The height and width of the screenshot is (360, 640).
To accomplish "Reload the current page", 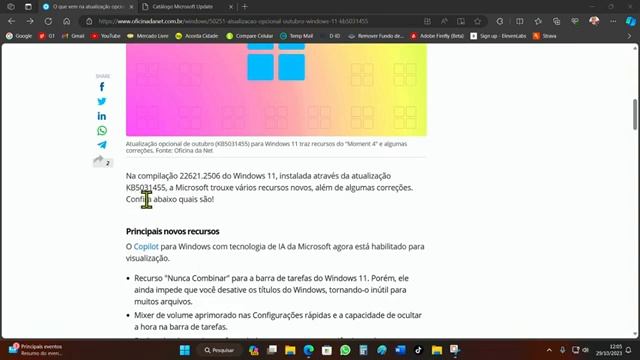I will click(48, 21).
